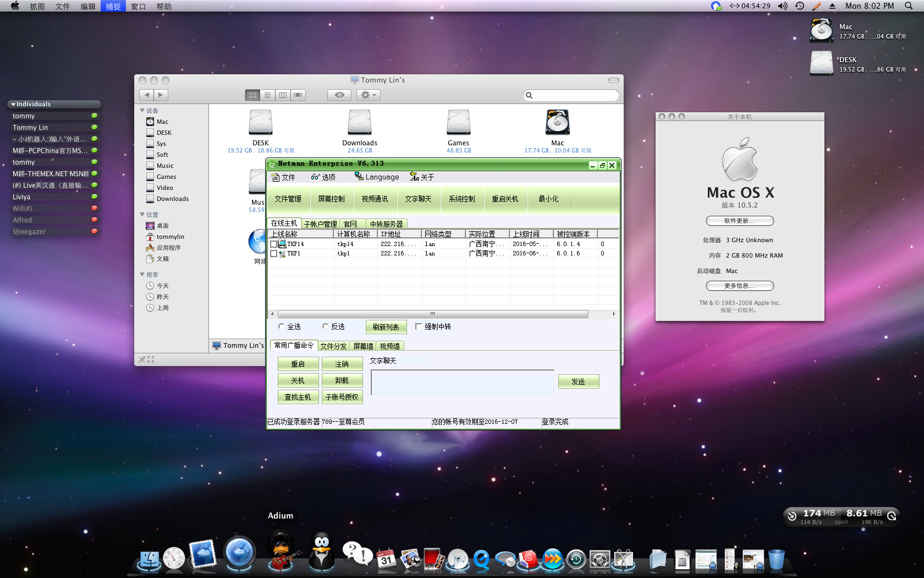
Task: Open 文件 menu in Netman window
Action: coord(283,177)
